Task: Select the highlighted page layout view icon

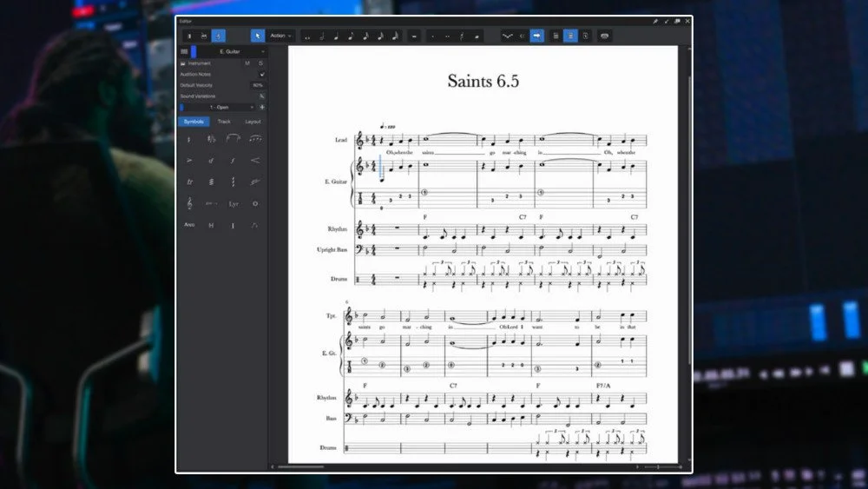Action: pos(571,36)
